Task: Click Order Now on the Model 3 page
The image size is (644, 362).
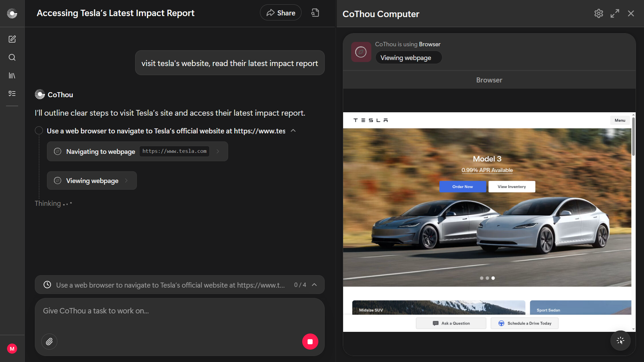Action: click(x=463, y=186)
